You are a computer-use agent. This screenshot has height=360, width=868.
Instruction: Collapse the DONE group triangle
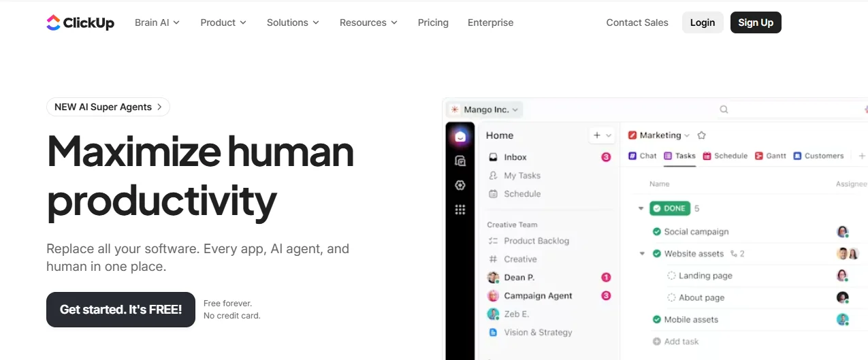(x=641, y=208)
